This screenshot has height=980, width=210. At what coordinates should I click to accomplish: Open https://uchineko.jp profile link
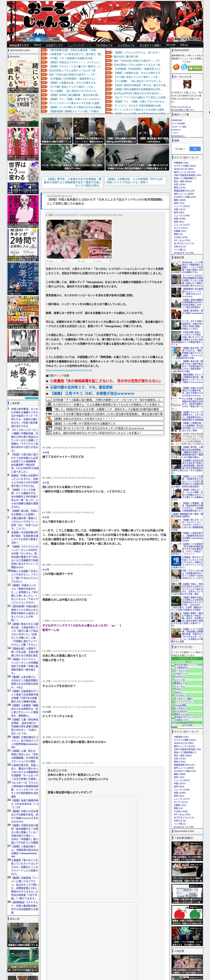click(181, 107)
